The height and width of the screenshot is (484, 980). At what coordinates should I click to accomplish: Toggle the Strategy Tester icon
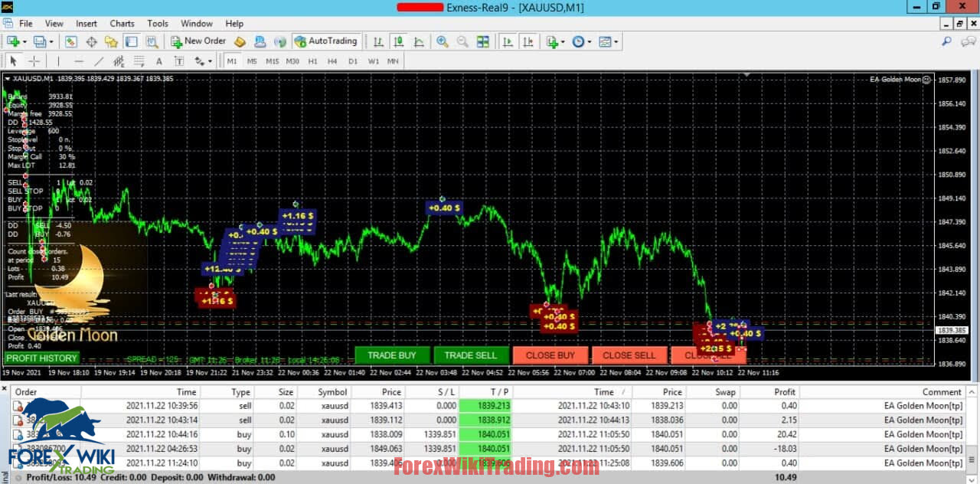(152, 41)
